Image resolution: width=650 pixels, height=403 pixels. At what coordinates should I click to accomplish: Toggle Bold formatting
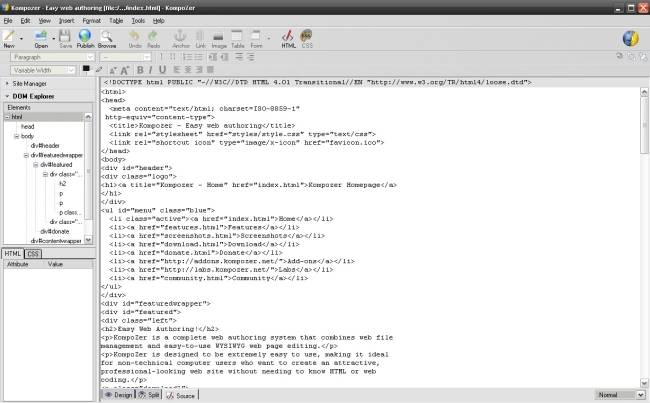140,70
